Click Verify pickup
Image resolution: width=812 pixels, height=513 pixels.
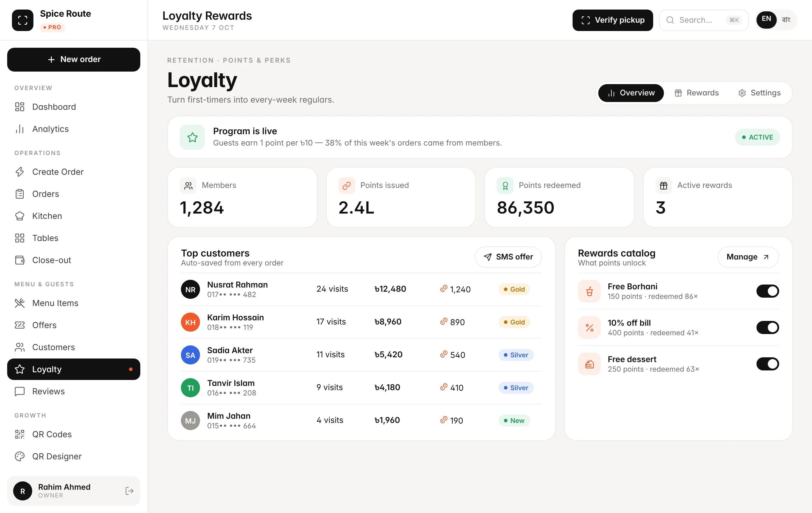point(613,20)
